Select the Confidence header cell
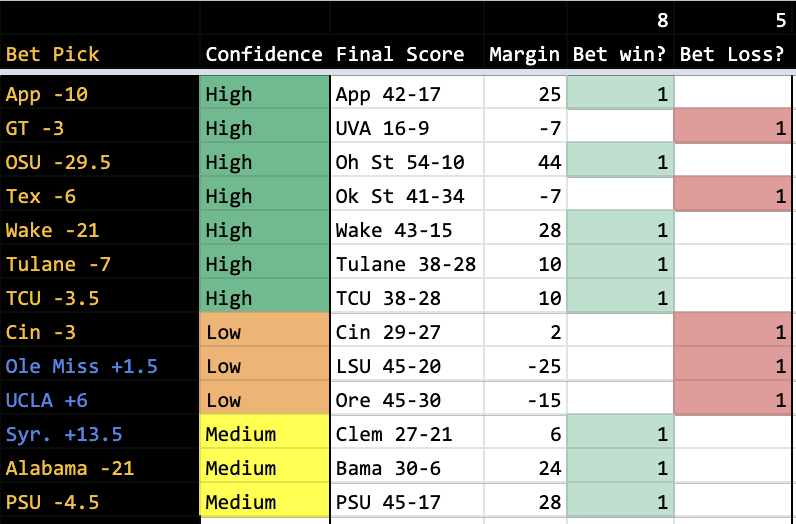Image resolution: width=796 pixels, height=524 pixels. tap(264, 54)
